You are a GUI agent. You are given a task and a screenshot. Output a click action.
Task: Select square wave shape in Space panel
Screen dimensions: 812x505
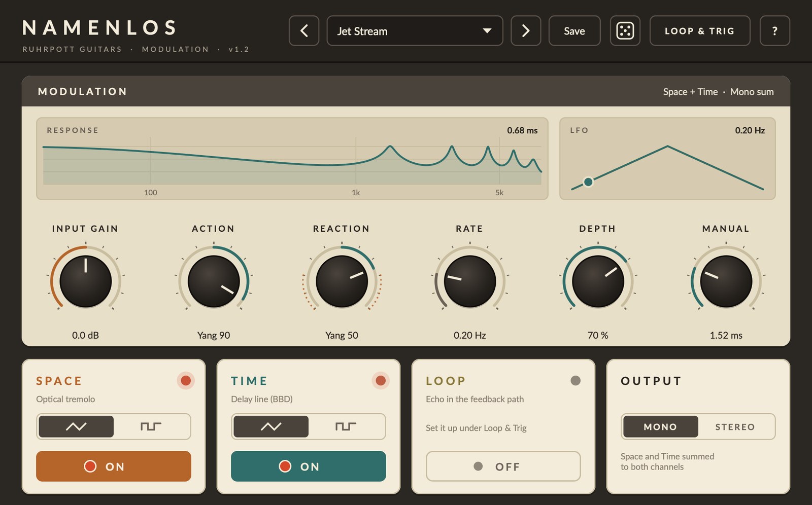[x=151, y=426]
